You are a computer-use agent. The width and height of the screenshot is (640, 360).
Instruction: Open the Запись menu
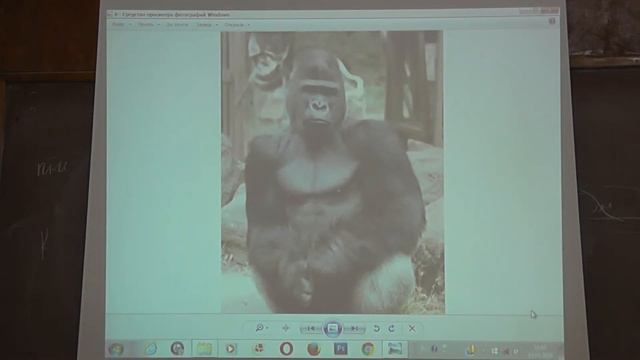coord(207,24)
